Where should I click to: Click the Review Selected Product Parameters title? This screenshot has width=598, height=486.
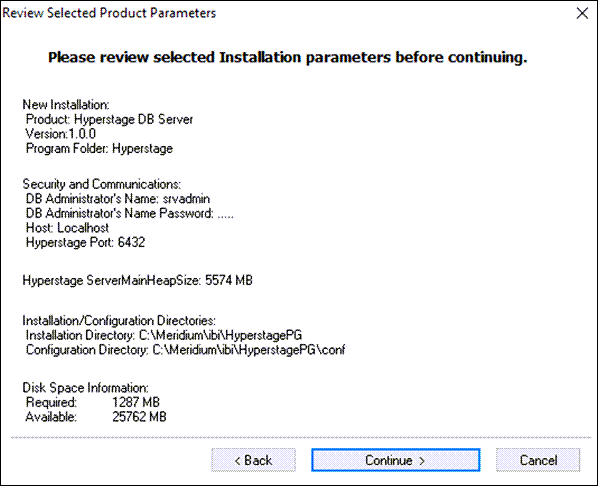point(109,13)
